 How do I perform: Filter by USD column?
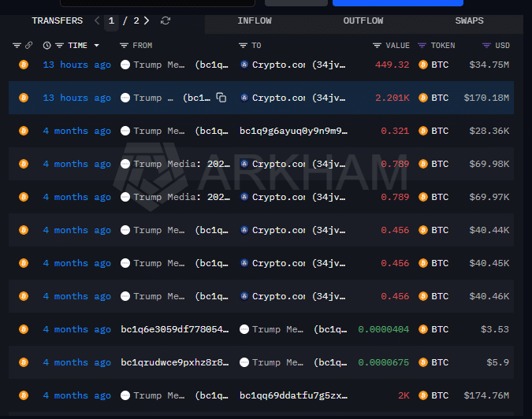(486, 46)
